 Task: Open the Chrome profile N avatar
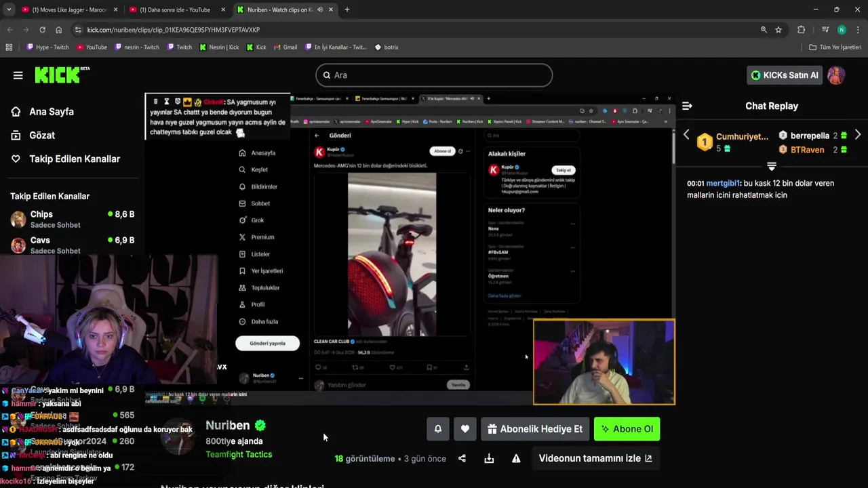click(842, 30)
